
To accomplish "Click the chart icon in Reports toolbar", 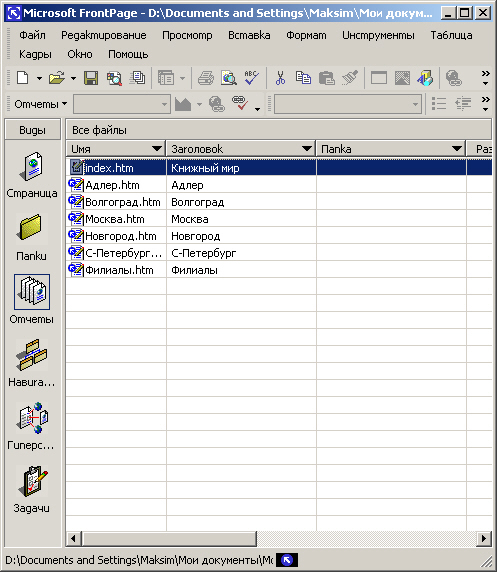I will click(x=183, y=104).
